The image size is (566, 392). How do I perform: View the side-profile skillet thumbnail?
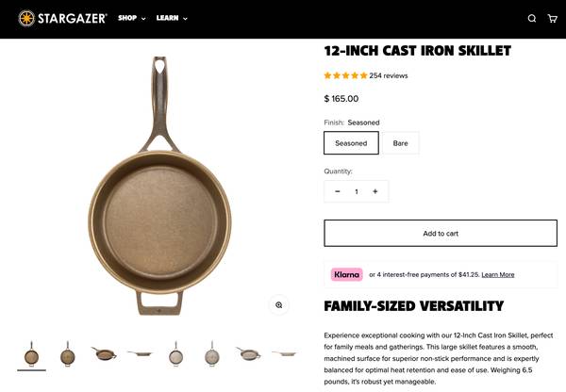[x=140, y=354]
